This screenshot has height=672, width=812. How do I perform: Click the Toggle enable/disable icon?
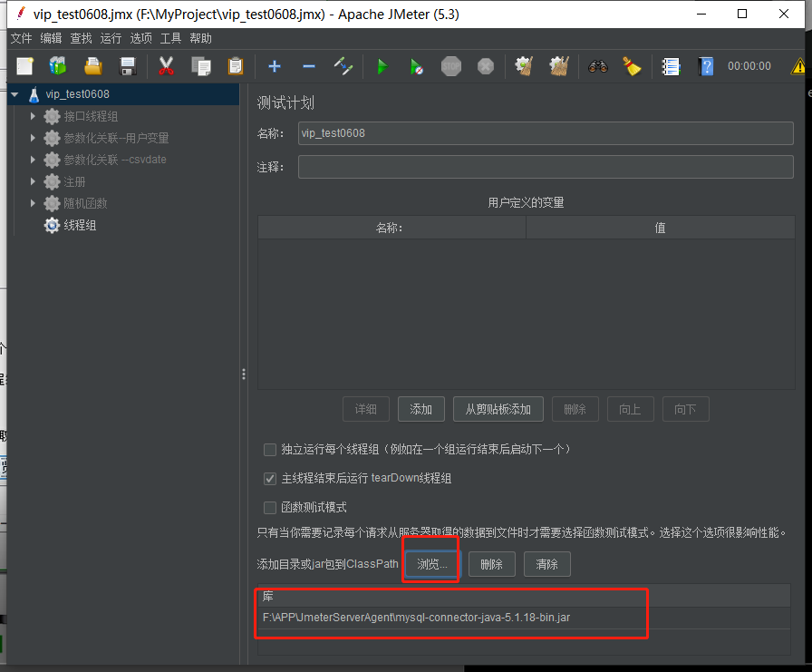(x=343, y=66)
